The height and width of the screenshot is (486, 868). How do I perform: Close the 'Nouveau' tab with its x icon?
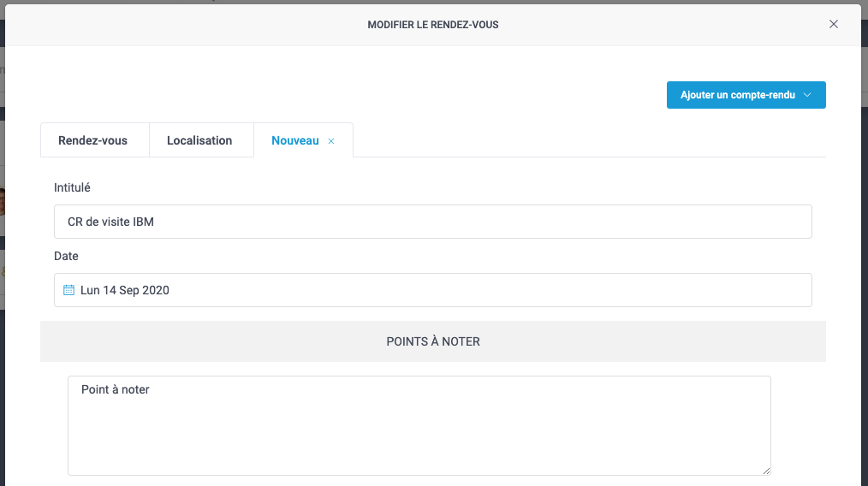331,141
